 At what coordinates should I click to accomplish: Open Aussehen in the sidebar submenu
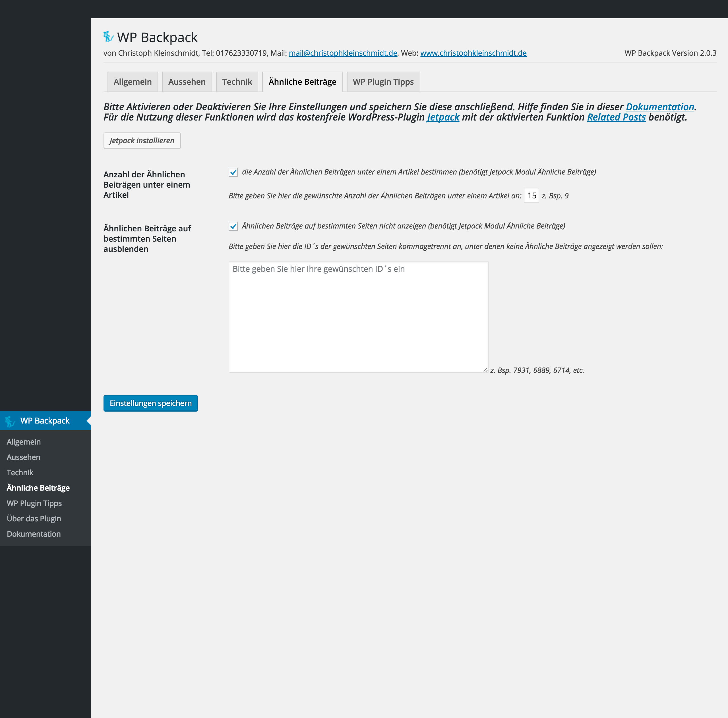click(x=23, y=457)
